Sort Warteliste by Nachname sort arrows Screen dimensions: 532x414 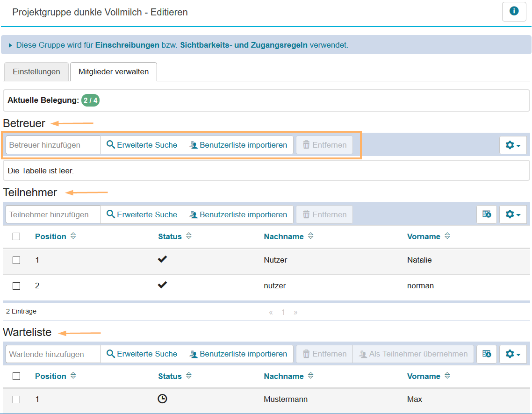[x=310, y=376]
